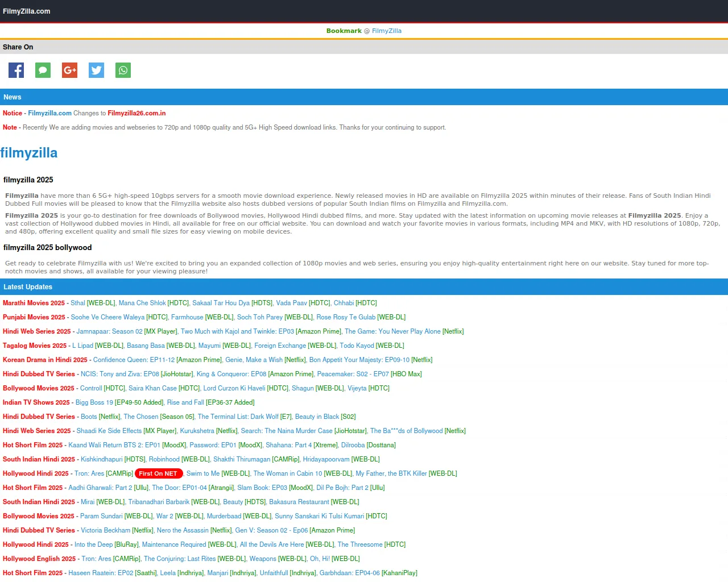This screenshot has height=582, width=728.
Task: Share via the Google Plus icon
Action: tap(69, 70)
